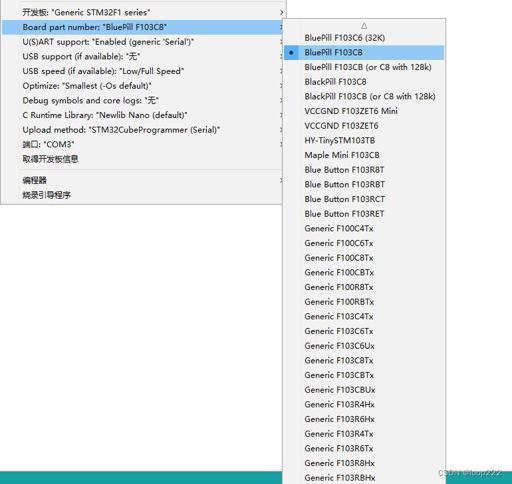Click 取得开发板信息 menu command
Image resolution: width=512 pixels, height=484 pixels.
143,159
